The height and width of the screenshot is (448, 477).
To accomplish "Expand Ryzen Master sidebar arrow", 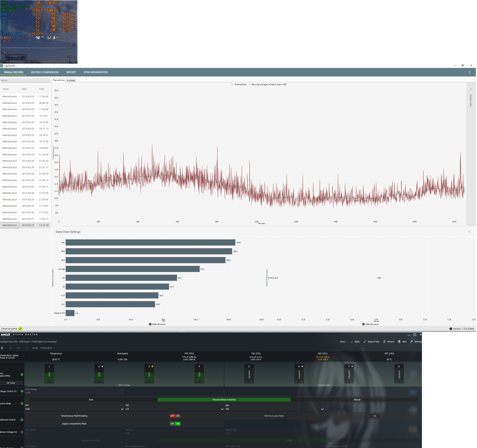I will (2, 348).
